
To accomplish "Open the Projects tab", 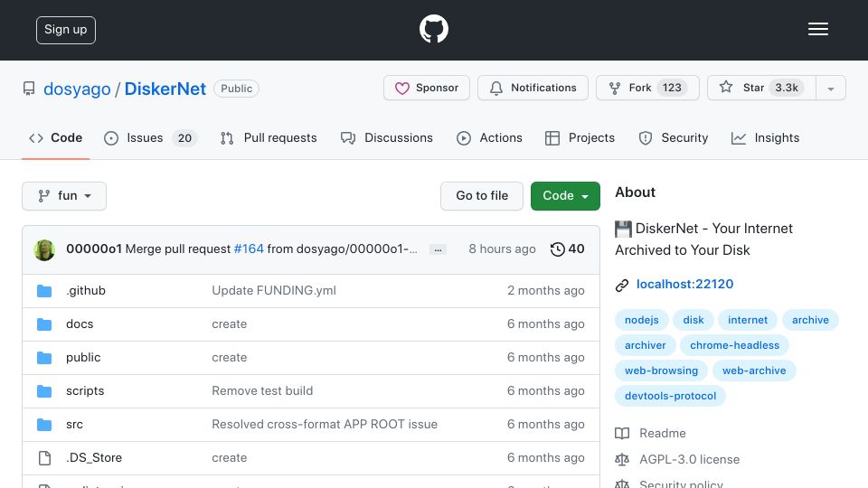I will [x=580, y=137].
